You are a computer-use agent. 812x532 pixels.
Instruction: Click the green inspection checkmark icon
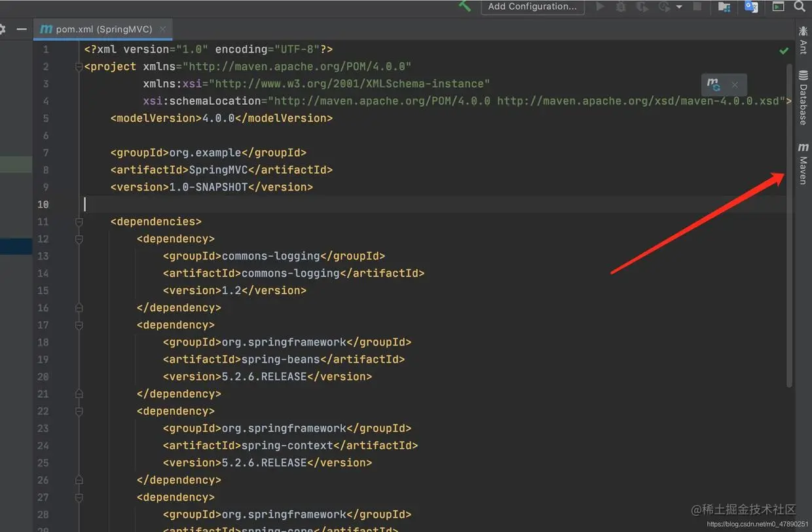click(x=784, y=50)
